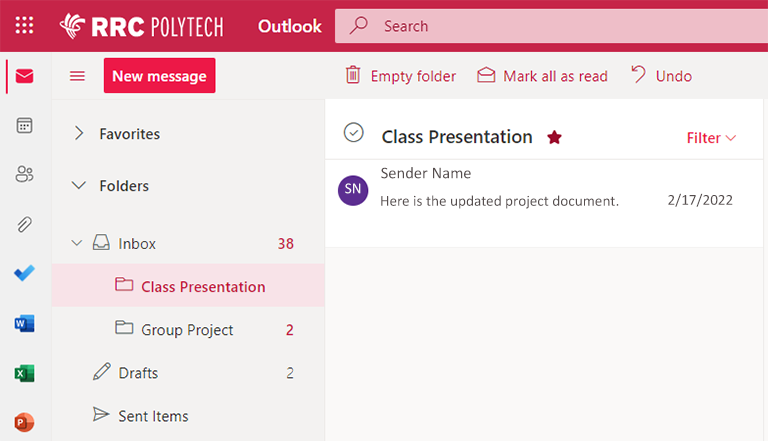Open the To Do checkmark icon
The height and width of the screenshot is (441, 768).
pyautogui.click(x=24, y=273)
